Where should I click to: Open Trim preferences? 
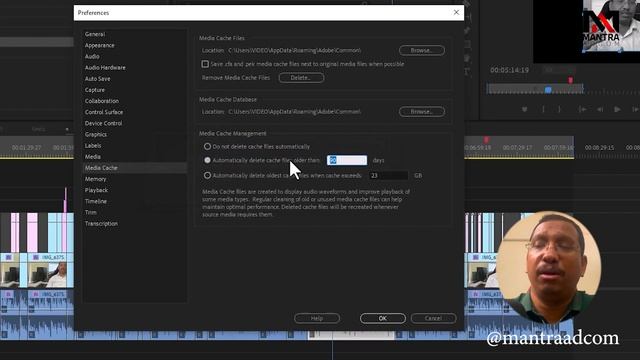[x=91, y=212]
